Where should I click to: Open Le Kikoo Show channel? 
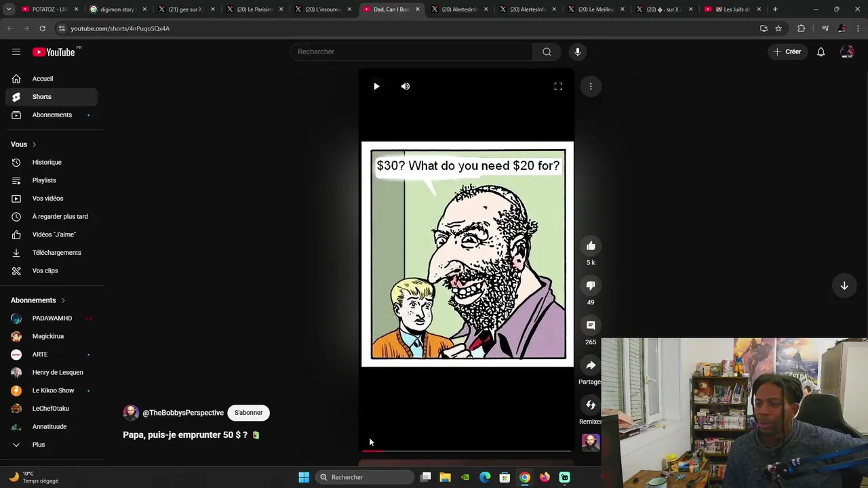pos(52,390)
